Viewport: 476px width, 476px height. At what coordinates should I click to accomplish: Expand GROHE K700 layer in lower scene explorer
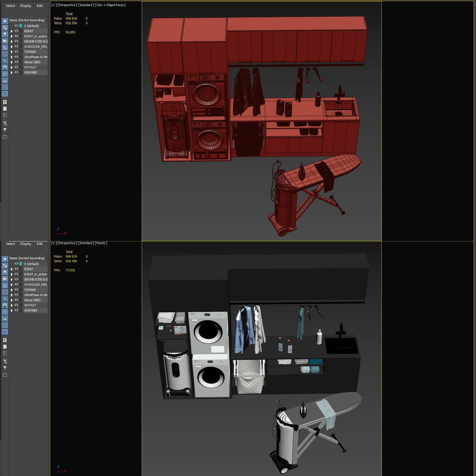tap(12, 279)
